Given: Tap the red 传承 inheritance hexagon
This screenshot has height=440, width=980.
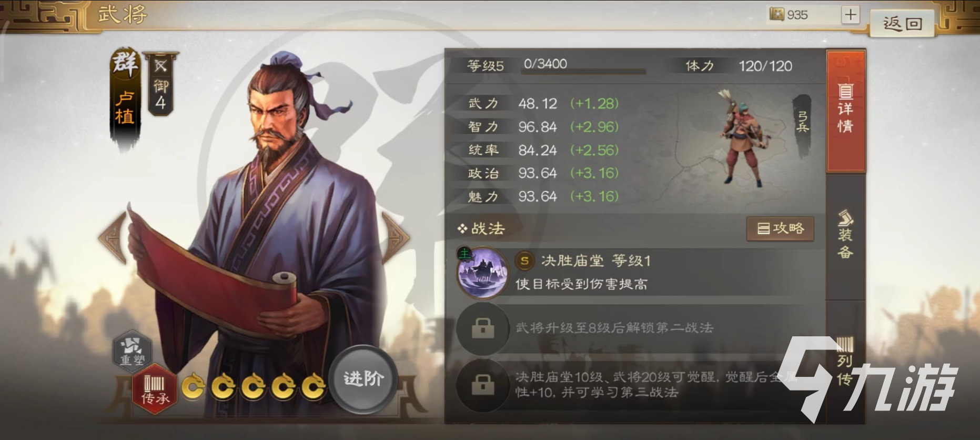Looking at the screenshot, I should click(155, 389).
